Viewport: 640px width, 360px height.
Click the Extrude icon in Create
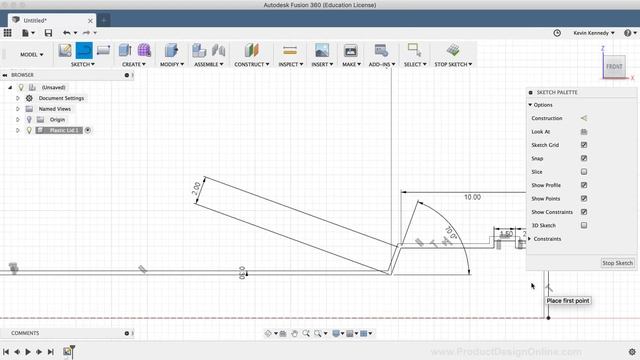click(125, 50)
